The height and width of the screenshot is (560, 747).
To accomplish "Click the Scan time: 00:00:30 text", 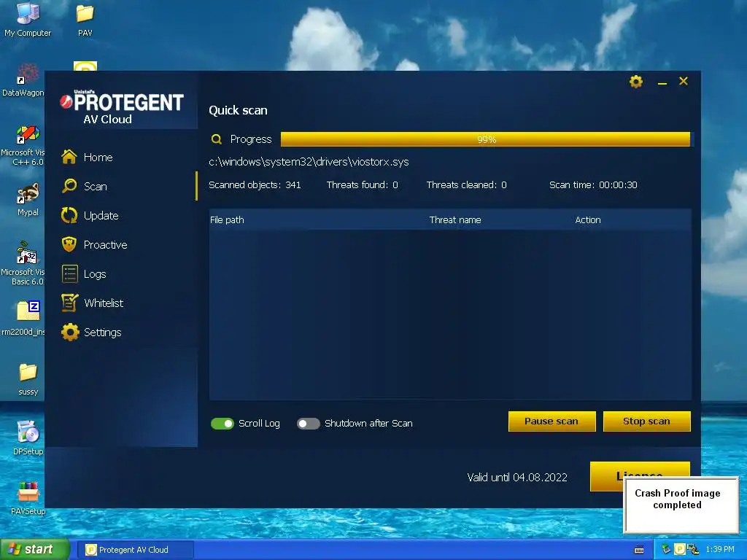I will pos(593,185).
